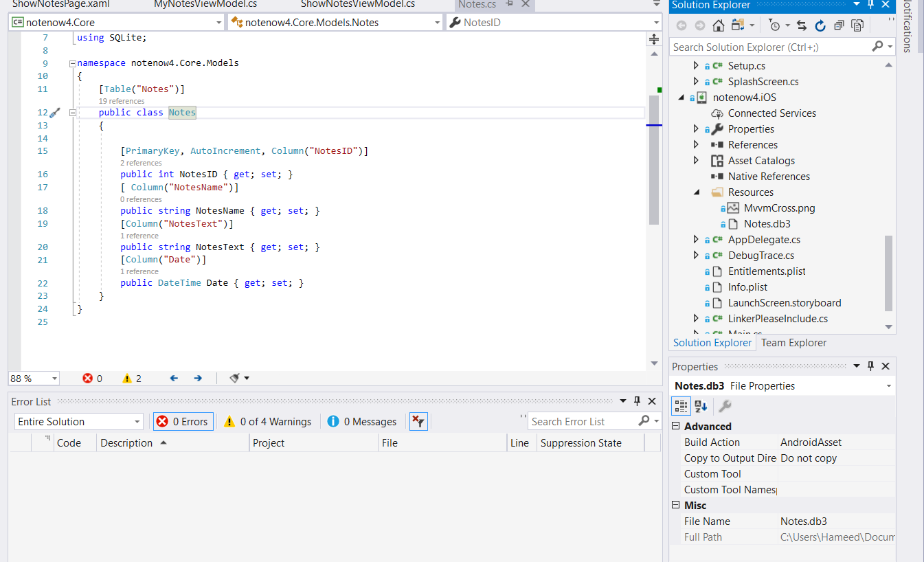Open the Entire Solution scope dropdown
Image resolution: width=924 pixels, height=562 pixels.
click(78, 422)
